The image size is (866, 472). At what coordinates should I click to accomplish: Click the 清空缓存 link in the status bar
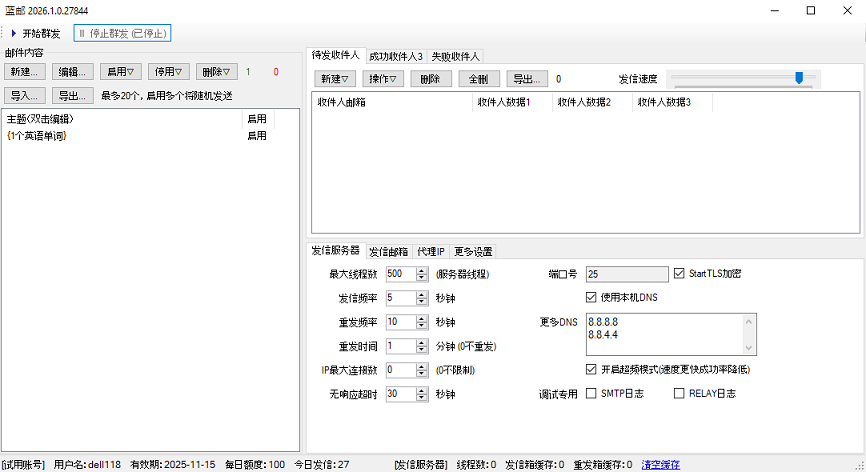click(x=660, y=464)
